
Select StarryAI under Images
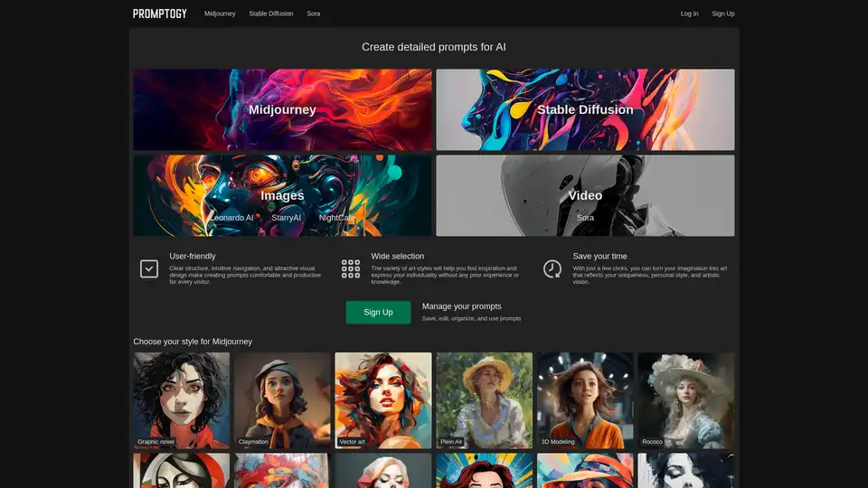point(287,218)
